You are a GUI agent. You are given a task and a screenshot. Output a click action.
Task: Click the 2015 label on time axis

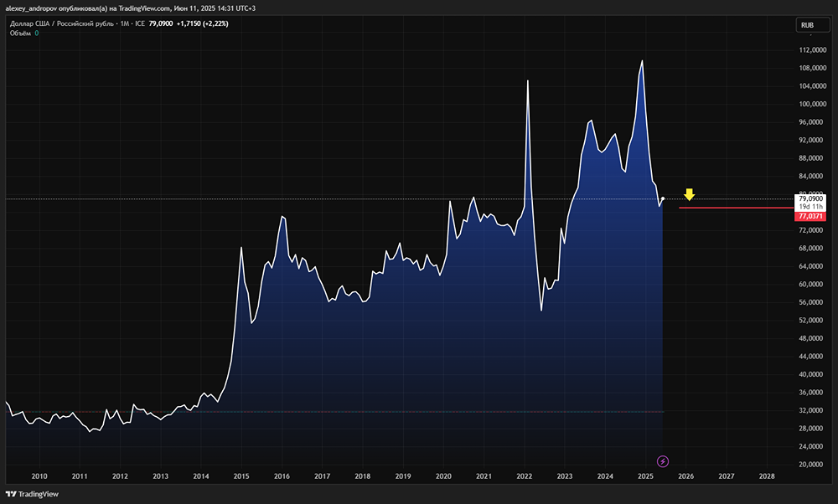tap(241, 476)
